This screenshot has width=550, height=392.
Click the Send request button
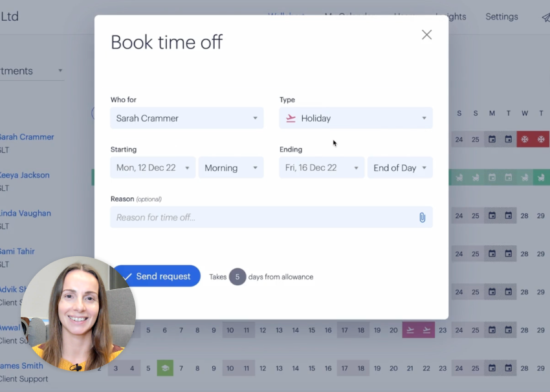(x=157, y=276)
